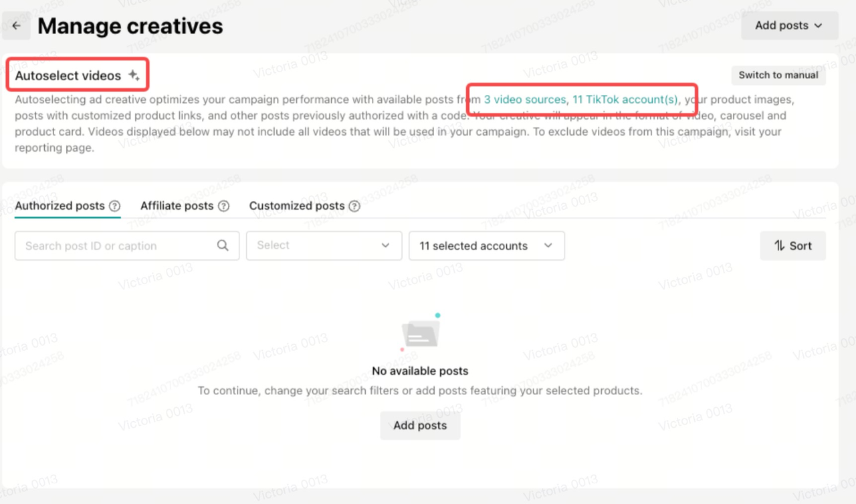Open the 11 TikTok account(s) link
This screenshot has width=856, height=504.
pyautogui.click(x=625, y=100)
